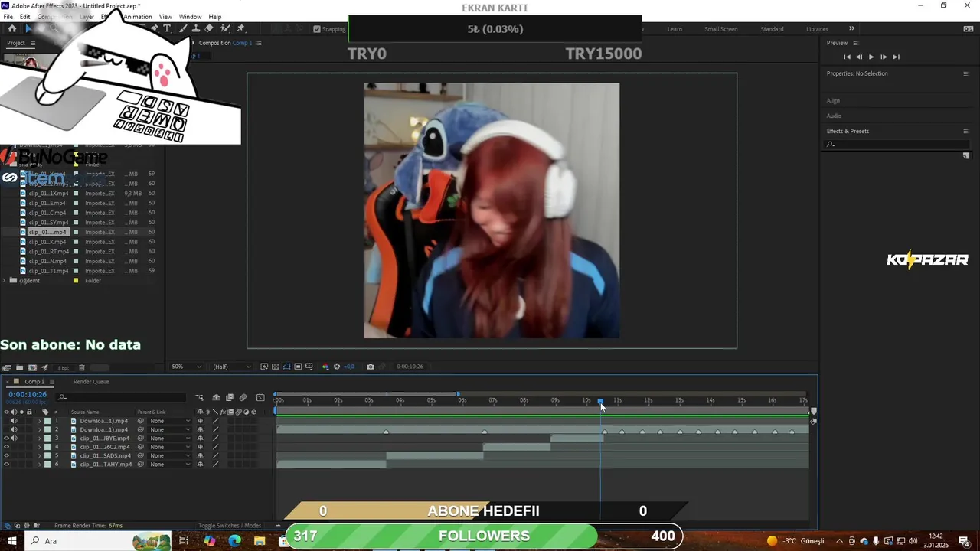
Task: Click the 0:00:10:26 timeline current time
Action: 28,395
